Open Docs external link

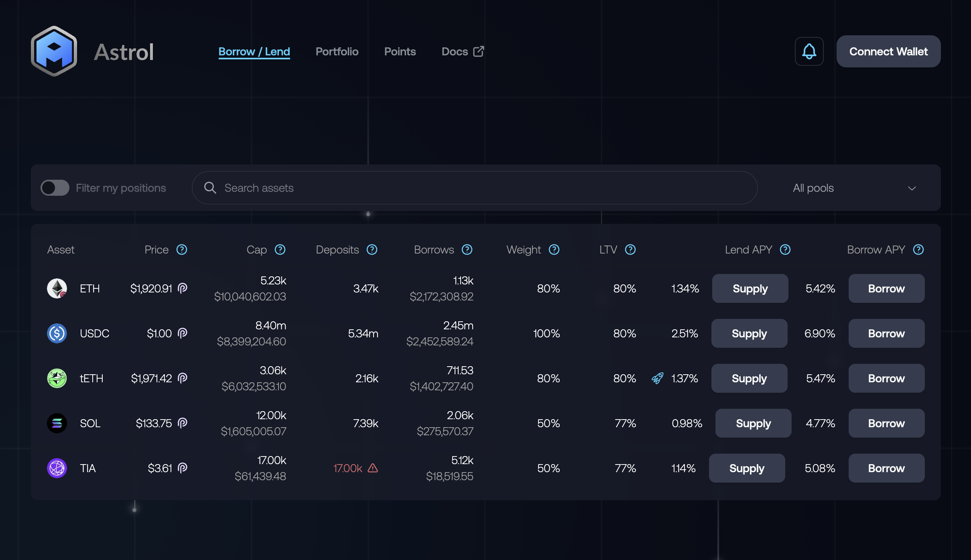pos(462,51)
